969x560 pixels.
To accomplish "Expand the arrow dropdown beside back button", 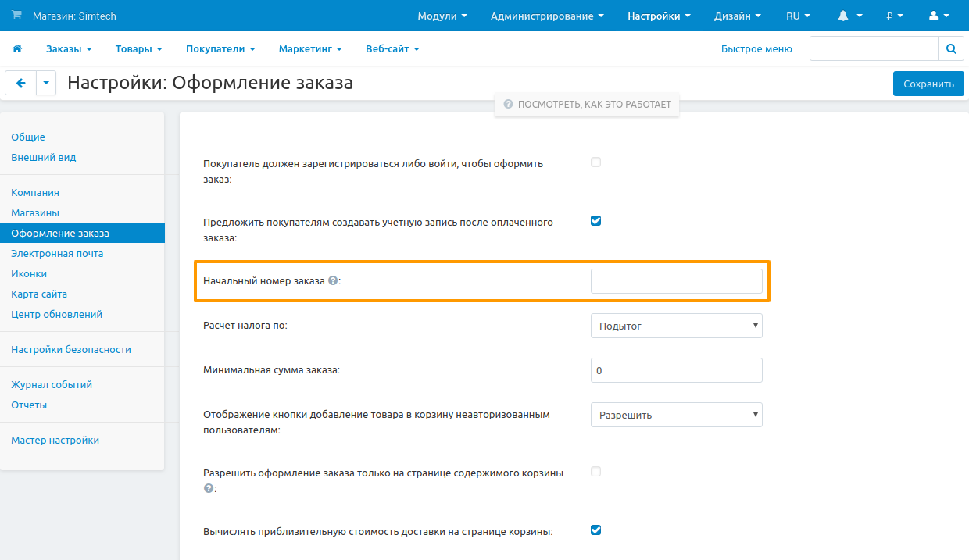I will coord(46,83).
